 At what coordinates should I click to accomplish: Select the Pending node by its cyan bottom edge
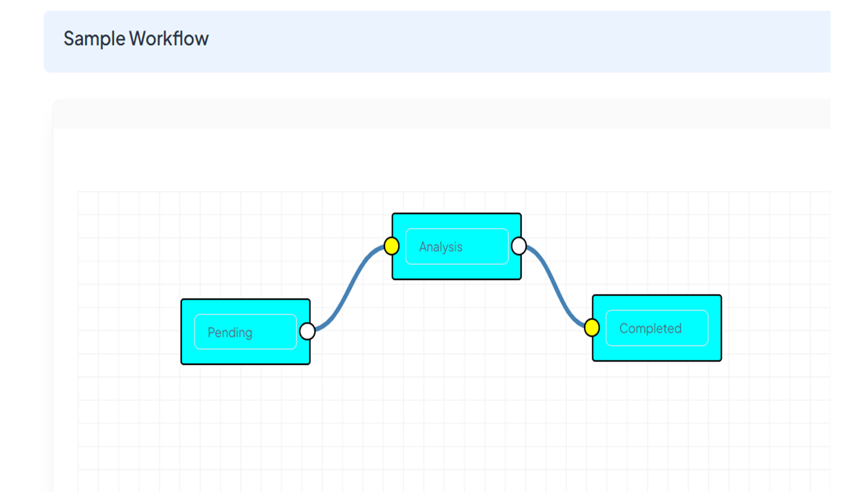(x=245, y=357)
